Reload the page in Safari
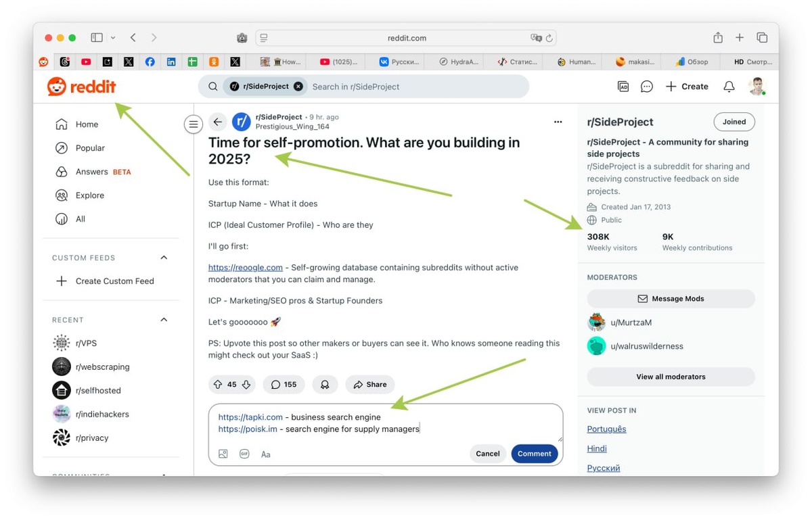 pos(549,39)
